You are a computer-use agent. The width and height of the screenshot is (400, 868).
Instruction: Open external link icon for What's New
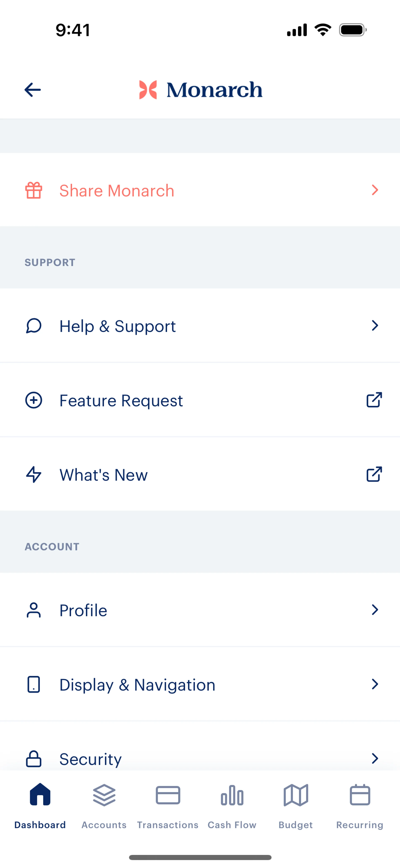point(374,474)
